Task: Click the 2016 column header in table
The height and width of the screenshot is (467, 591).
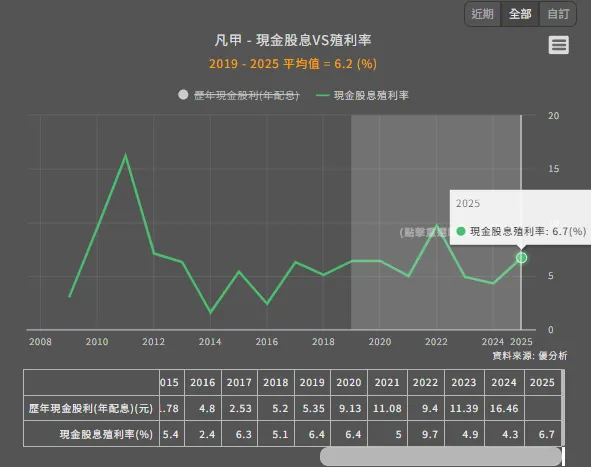Action: point(202,383)
